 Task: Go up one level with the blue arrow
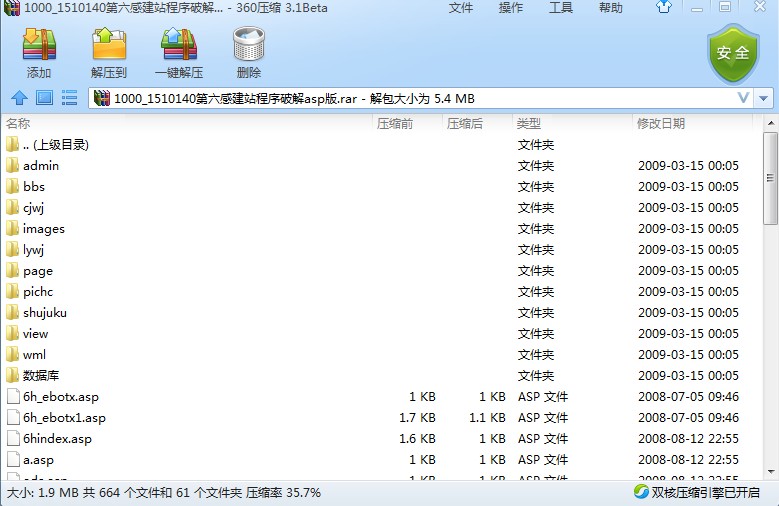coord(18,98)
